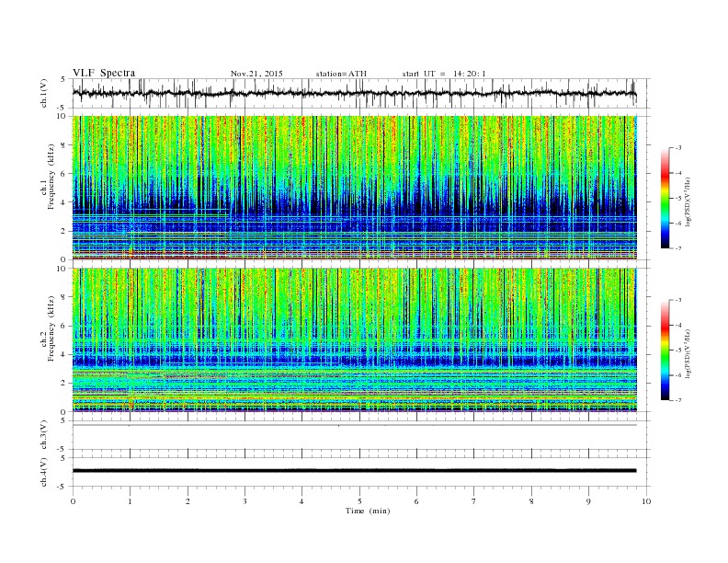Click time axis tick label "0"
This screenshot has width=728, height=563.
click(73, 501)
